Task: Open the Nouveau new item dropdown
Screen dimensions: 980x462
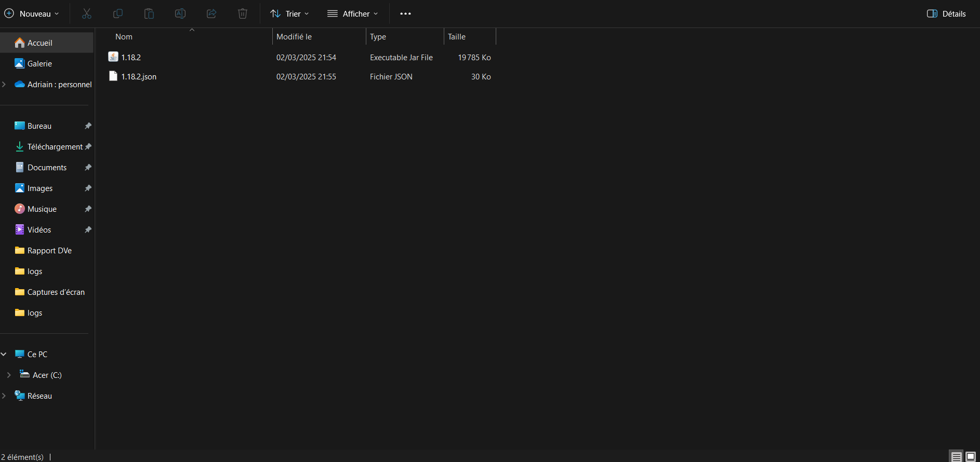Action: (x=32, y=13)
